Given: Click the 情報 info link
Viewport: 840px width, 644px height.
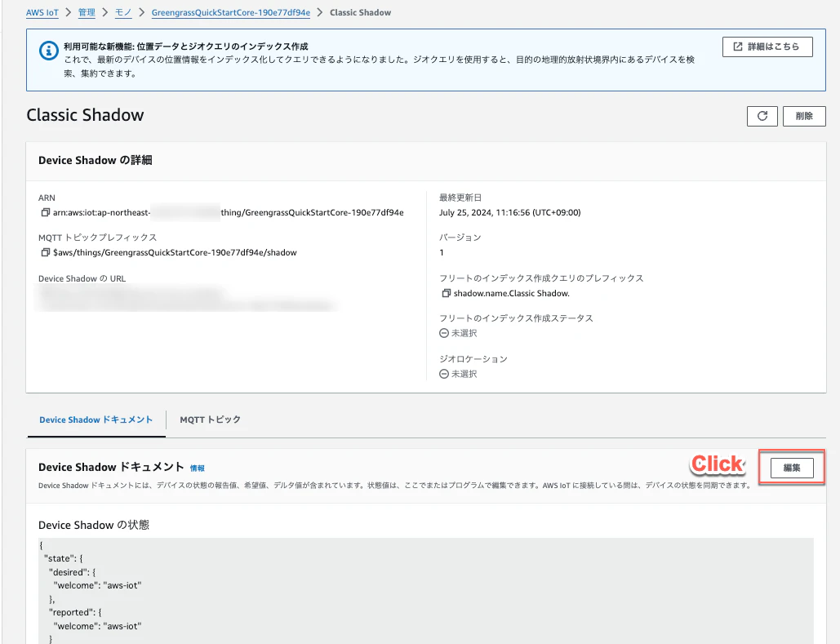Looking at the screenshot, I should pyautogui.click(x=198, y=469).
